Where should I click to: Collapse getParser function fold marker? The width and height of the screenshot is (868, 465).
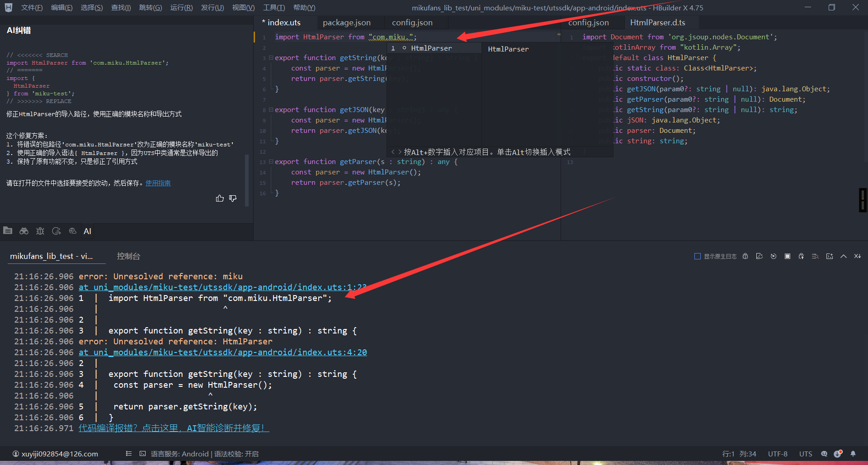pos(271,162)
